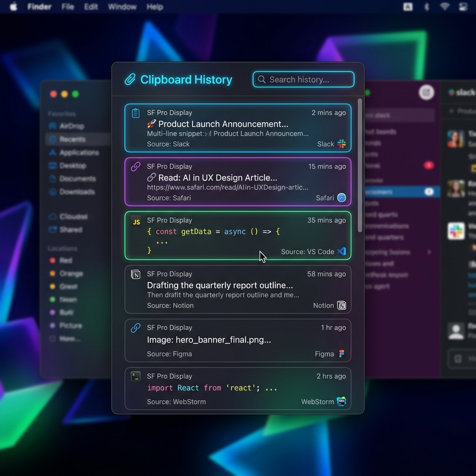Select the highlighted blue channel in Slack sidebar

tap(402, 192)
